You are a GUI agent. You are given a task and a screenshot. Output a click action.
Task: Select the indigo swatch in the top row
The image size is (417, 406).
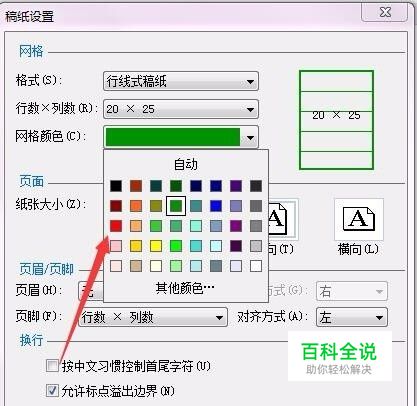coord(236,186)
